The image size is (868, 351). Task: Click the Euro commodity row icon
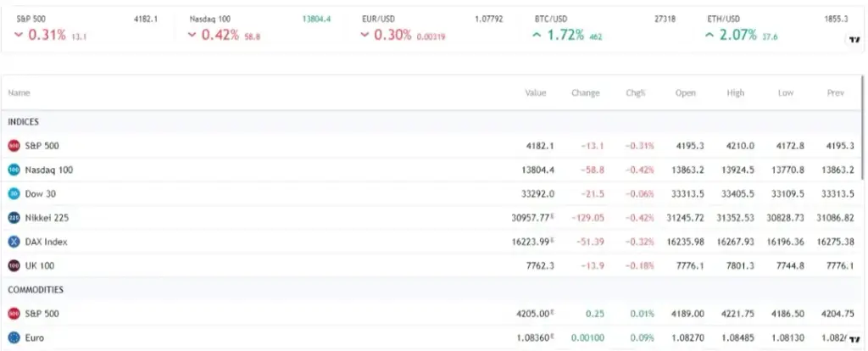coord(14,337)
